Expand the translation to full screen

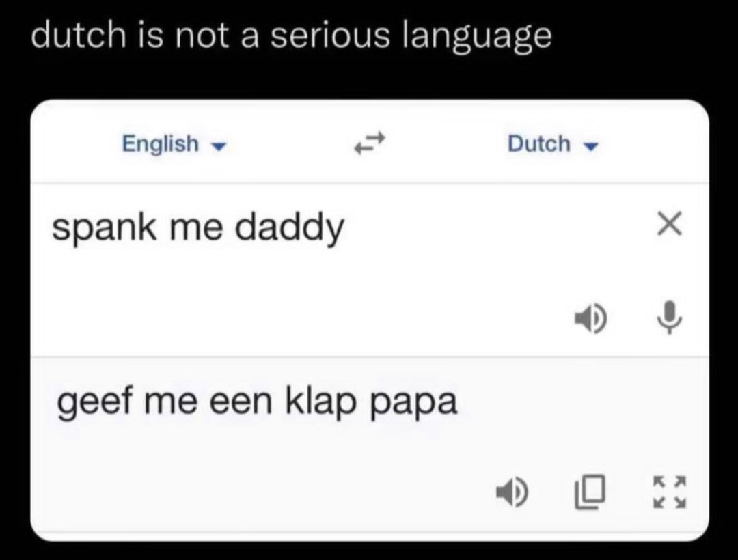tap(670, 490)
